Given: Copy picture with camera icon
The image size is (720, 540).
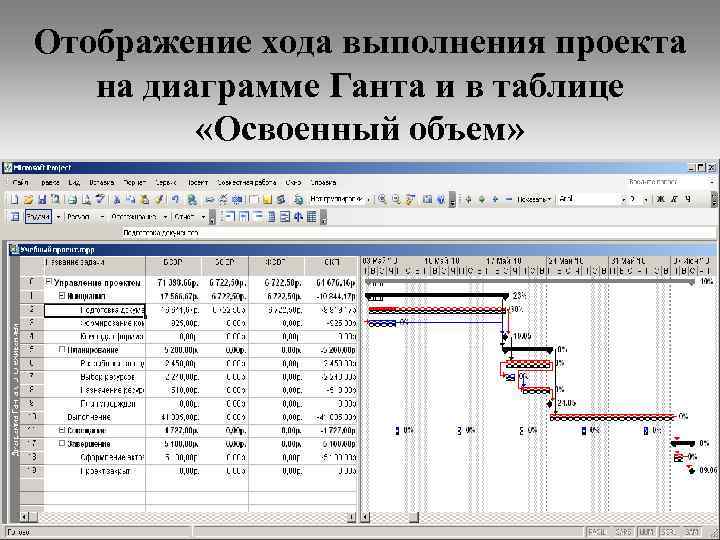Looking at the screenshot, I should pyautogui.click(x=428, y=199).
